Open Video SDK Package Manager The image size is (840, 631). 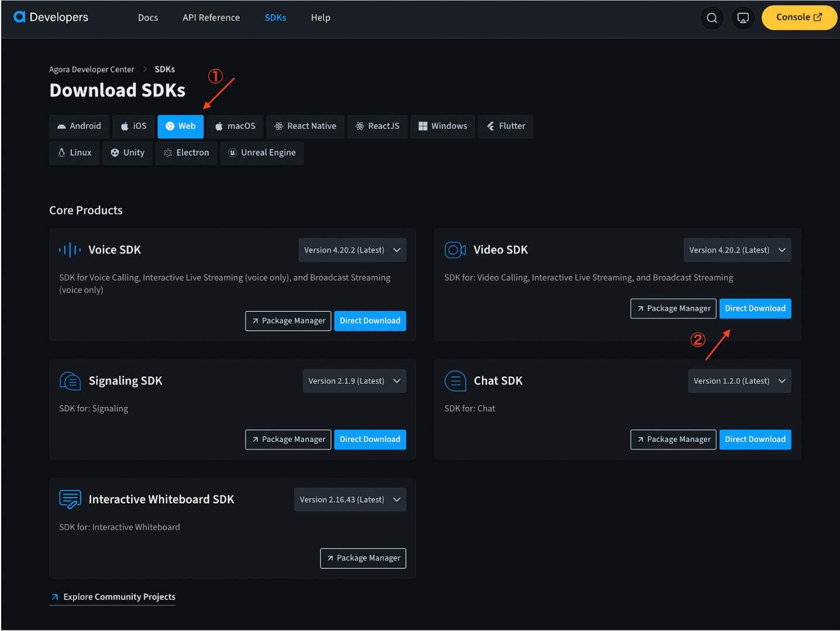coord(673,308)
